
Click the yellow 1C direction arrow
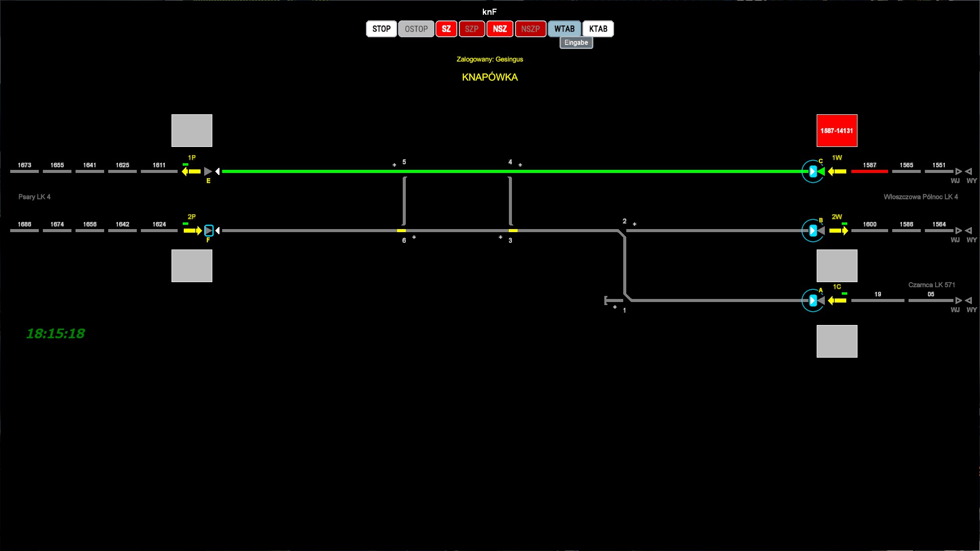[x=837, y=301]
